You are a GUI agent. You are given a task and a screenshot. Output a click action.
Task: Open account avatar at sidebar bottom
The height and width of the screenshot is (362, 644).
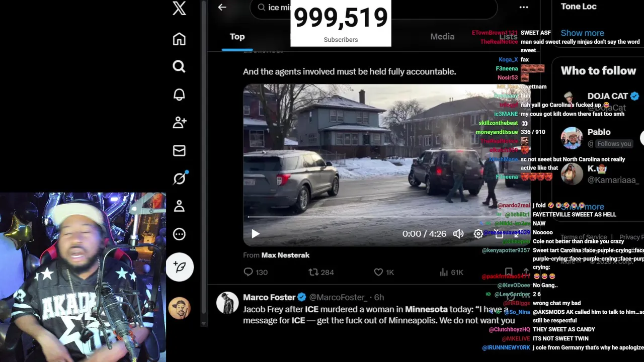180,308
